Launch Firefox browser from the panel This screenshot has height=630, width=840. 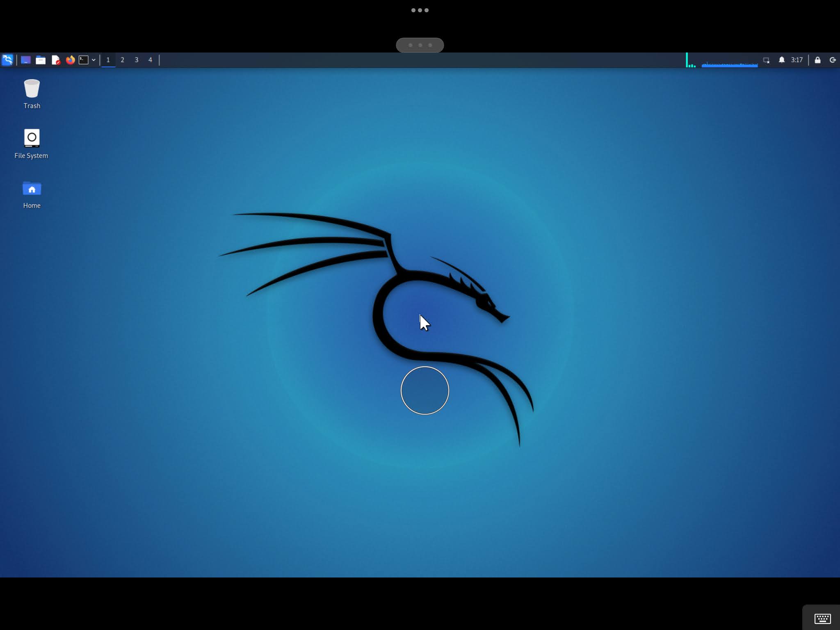coord(70,60)
